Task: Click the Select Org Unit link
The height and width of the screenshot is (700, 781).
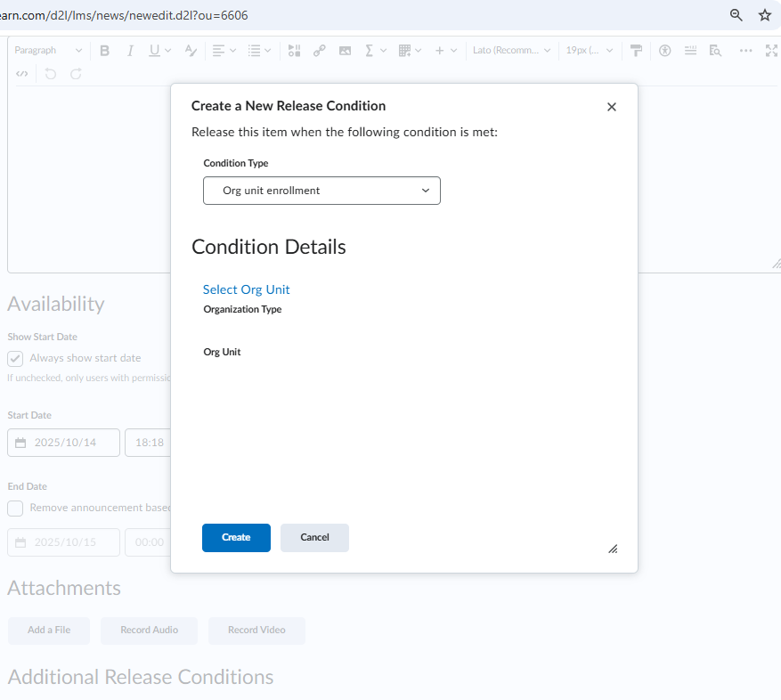Action: click(246, 289)
